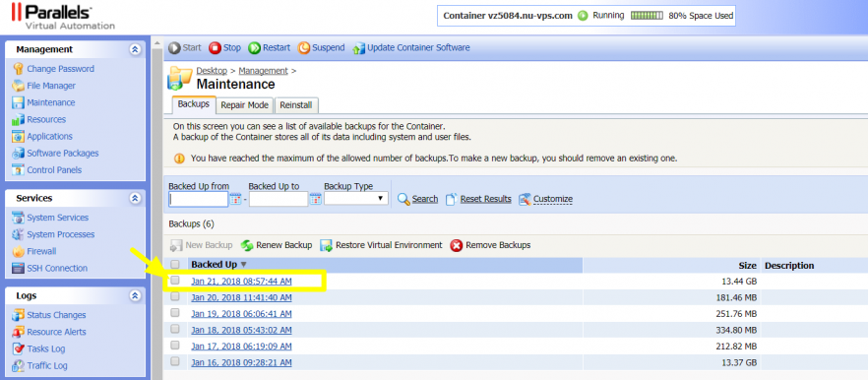The height and width of the screenshot is (380, 868).
Task: Open the Jan 18, 2018 05:43:02 AM backup
Action: click(241, 330)
